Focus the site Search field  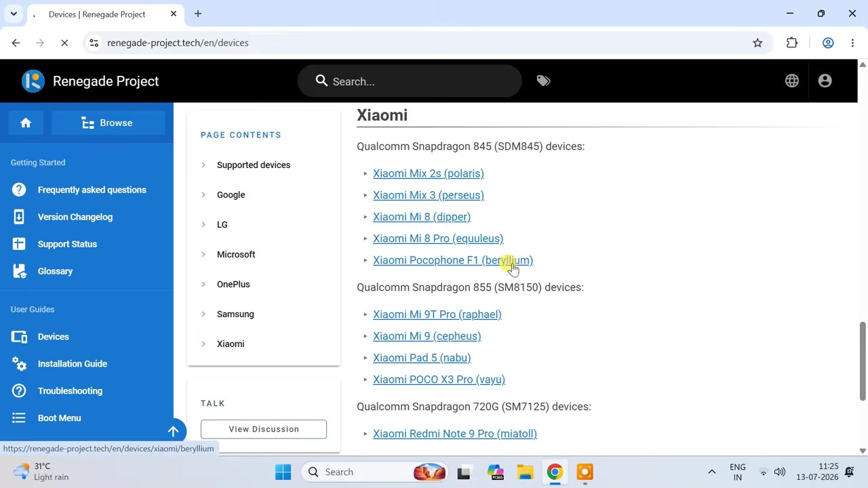click(x=410, y=81)
